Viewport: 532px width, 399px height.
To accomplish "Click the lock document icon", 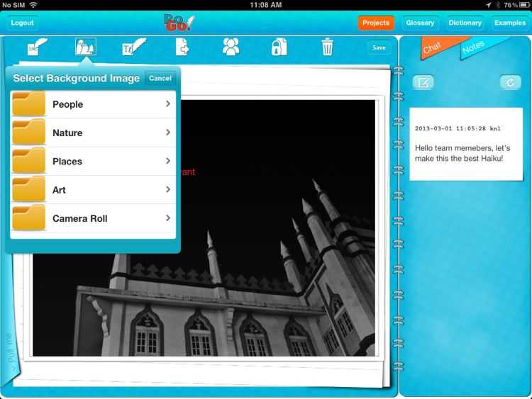I will [279, 47].
